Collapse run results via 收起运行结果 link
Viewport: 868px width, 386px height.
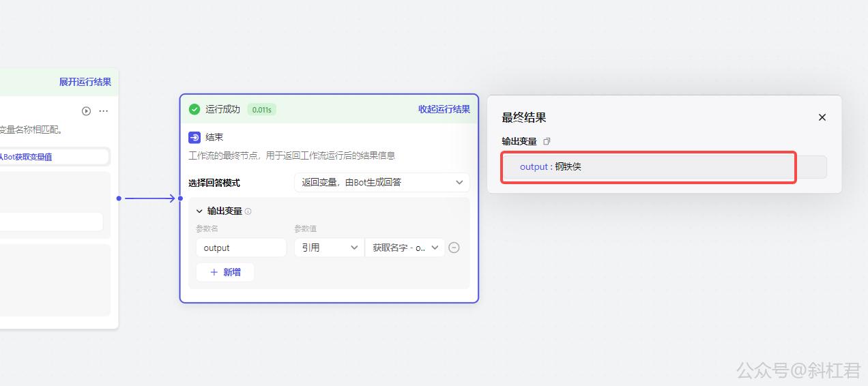[x=444, y=109]
